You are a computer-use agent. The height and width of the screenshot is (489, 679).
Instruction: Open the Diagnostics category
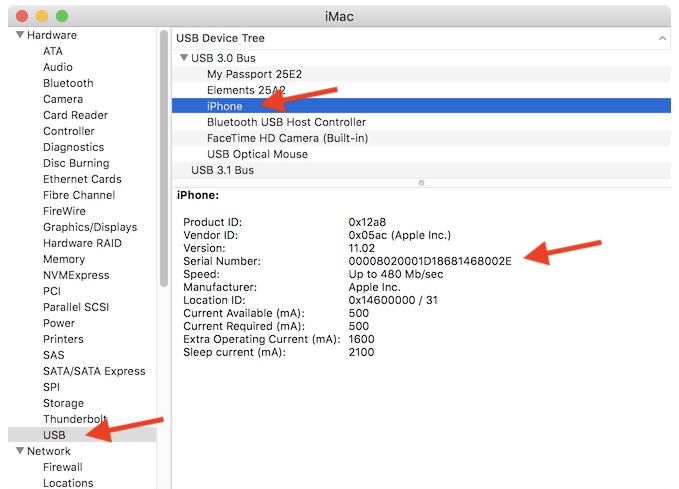(74, 147)
